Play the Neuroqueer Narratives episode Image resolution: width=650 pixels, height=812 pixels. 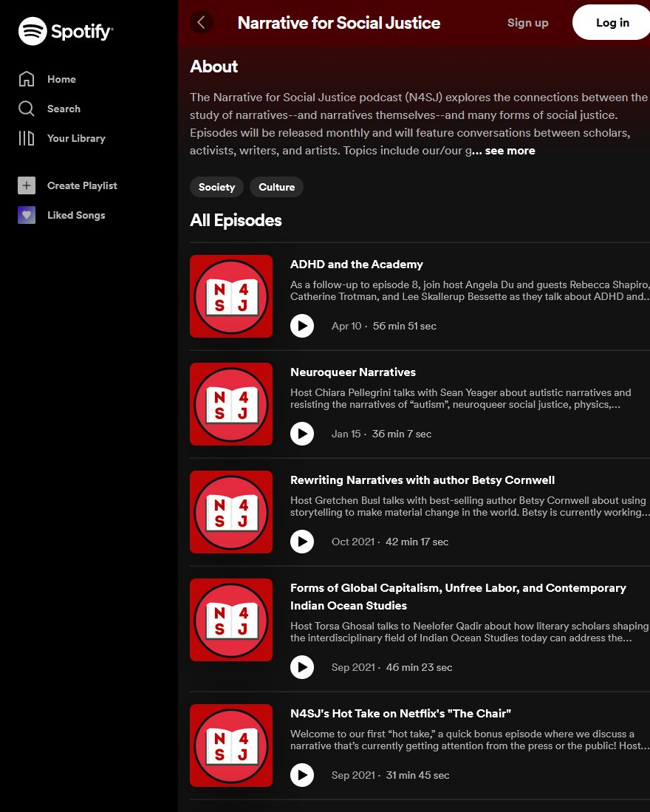click(302, 434)
